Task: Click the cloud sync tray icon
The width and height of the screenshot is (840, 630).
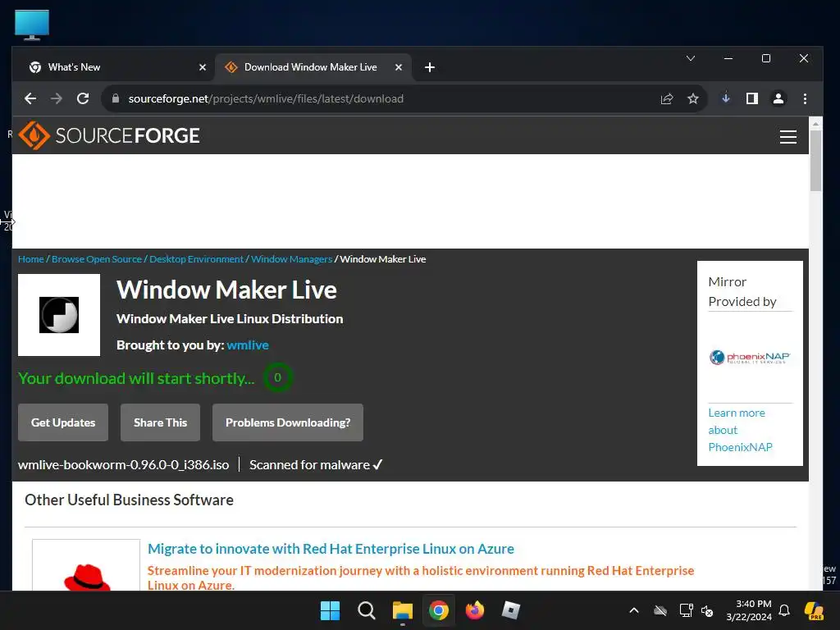Action: click(660, 610)
